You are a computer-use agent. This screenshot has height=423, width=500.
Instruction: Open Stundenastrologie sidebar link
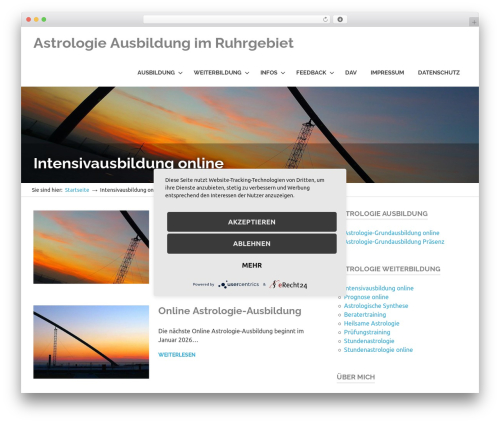pos(369,341)
